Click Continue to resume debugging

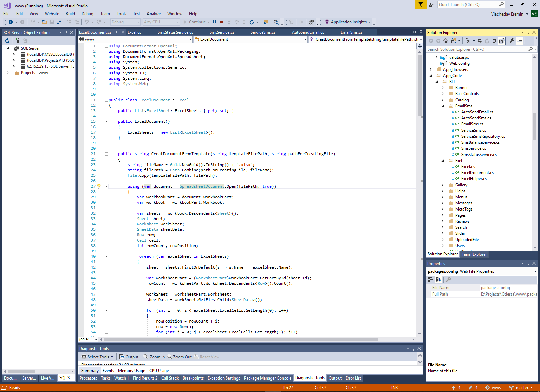194,22
